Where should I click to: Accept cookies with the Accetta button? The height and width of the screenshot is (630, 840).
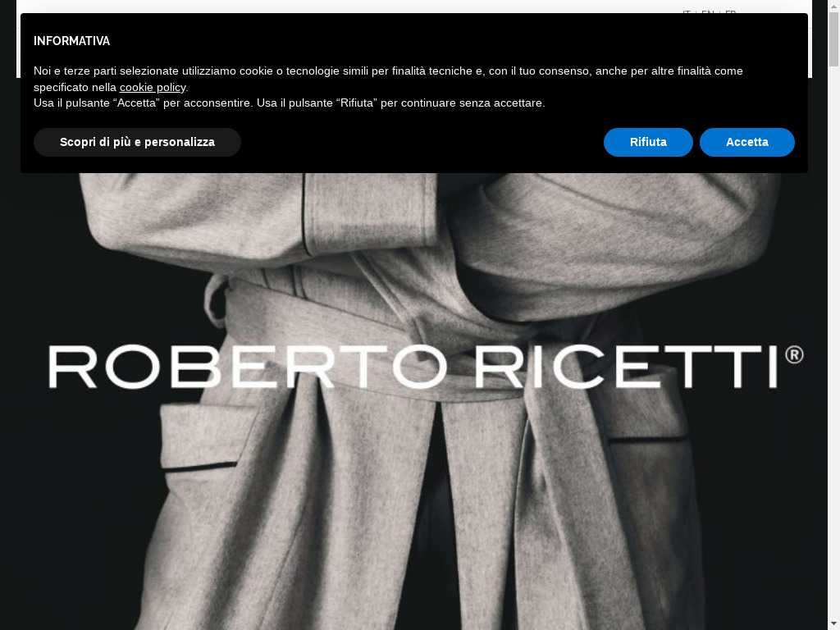pos(746,142)
